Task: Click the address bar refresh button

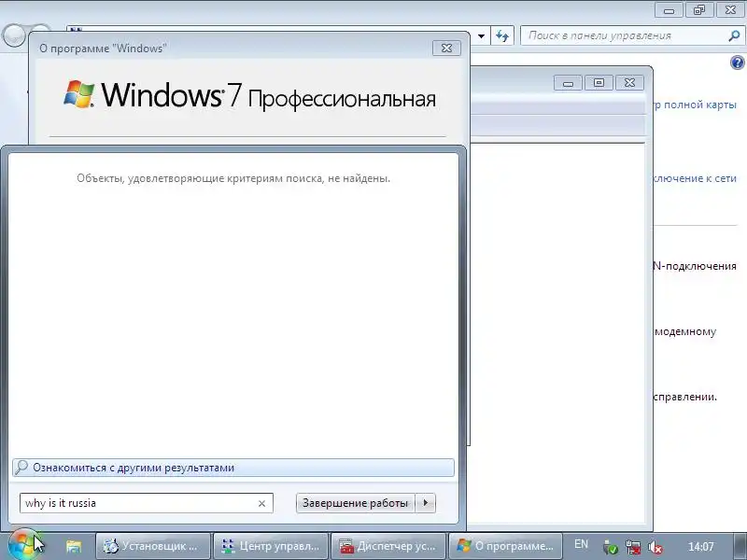Action: [x=502, y=35]
